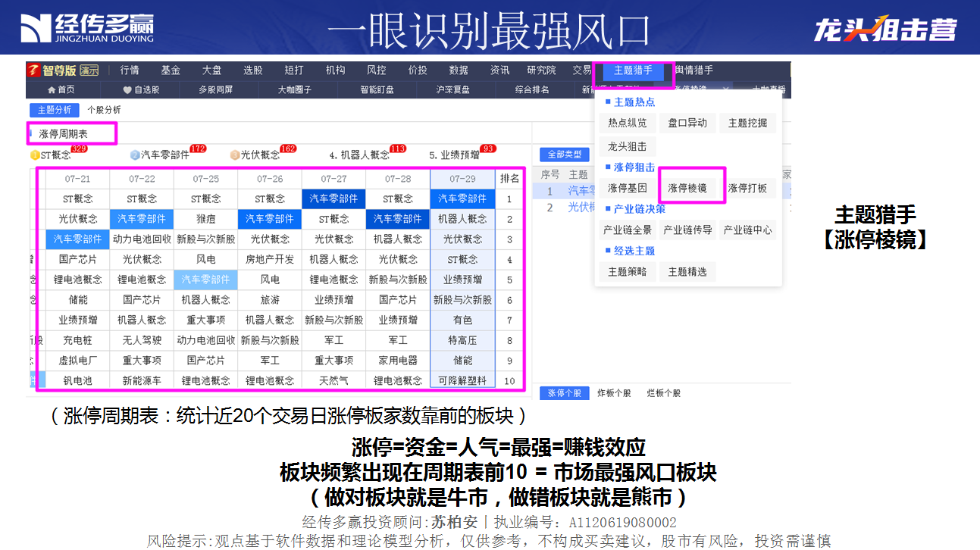Click the 全部类型 filter button

click(x=565, y=155)
